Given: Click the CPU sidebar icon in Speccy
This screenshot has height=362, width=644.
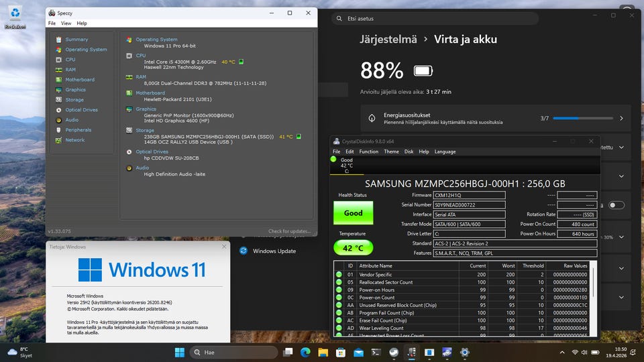Looking at the screenshot, I should tap(59, 60).
